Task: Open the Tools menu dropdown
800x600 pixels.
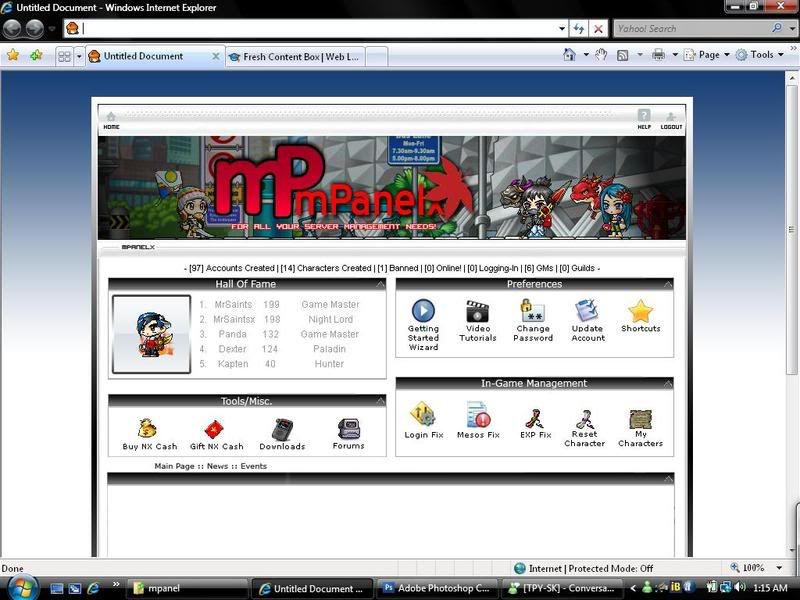Action: (x=760, y=55)
